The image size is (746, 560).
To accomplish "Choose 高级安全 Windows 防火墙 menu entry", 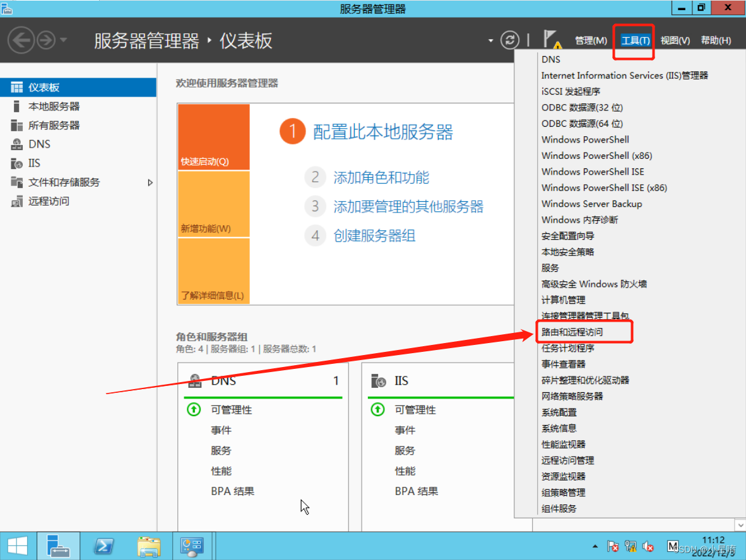I will (595, 284).
